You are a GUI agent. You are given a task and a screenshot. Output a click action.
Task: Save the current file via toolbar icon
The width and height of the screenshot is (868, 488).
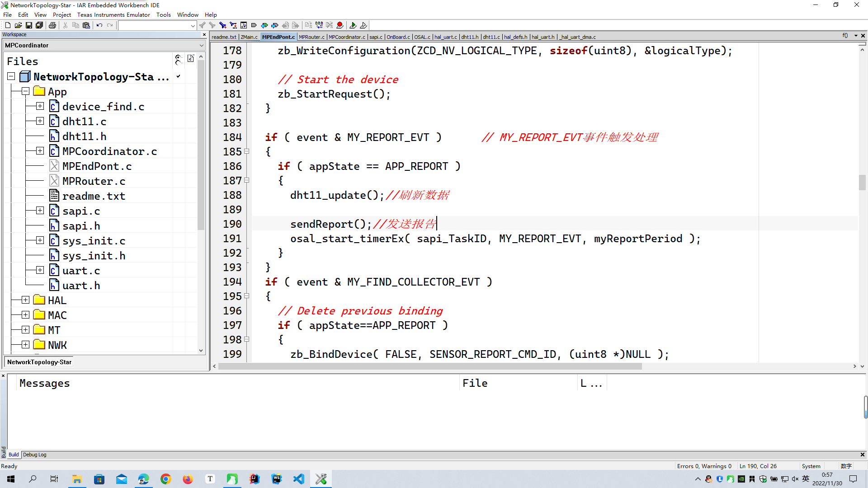coord(28,25)
